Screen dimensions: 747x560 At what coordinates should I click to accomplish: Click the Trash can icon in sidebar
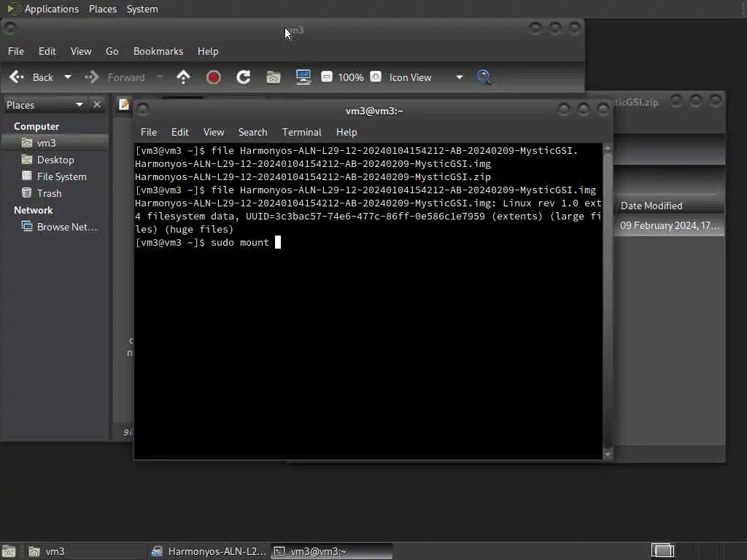(27, 192)
